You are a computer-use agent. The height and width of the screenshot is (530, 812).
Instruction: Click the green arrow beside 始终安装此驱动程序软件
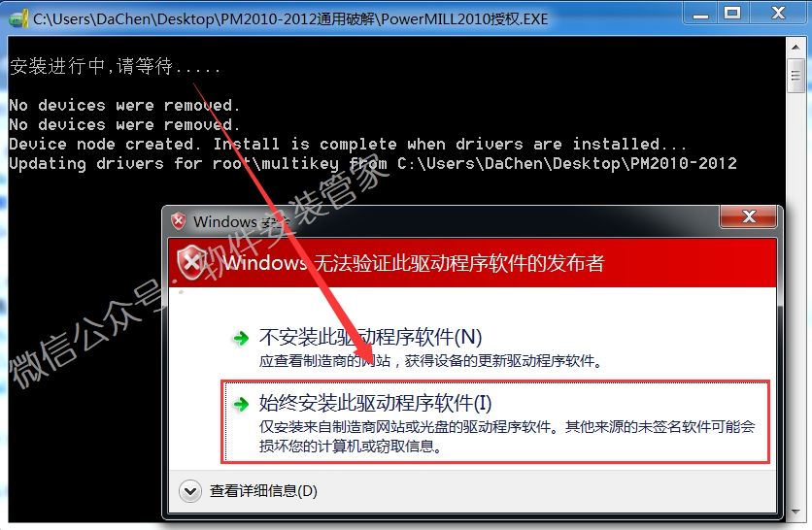(x=241, y=404)
